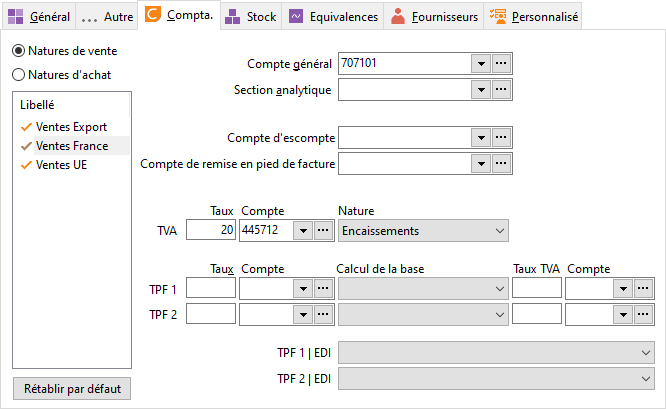Toggle the Ventes Export checkmark
The height and width of the screenshot is (409, 666).
point(26,127)
